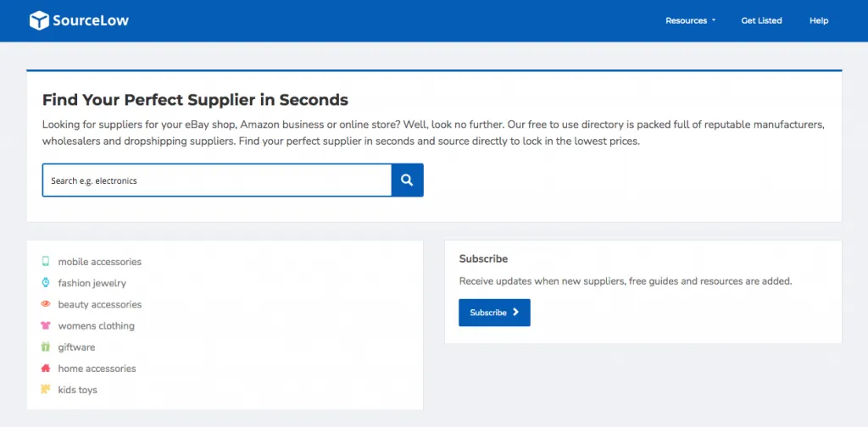The image size is (868, 427).
Task: Click the mobile phone category icon
Action: tap(46, 262)
